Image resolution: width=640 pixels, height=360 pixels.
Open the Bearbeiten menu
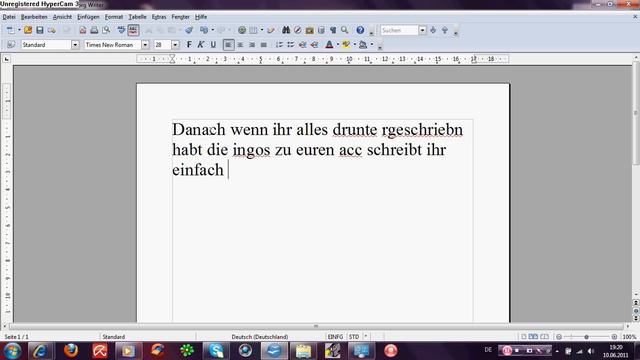click(x=34, y=17)
